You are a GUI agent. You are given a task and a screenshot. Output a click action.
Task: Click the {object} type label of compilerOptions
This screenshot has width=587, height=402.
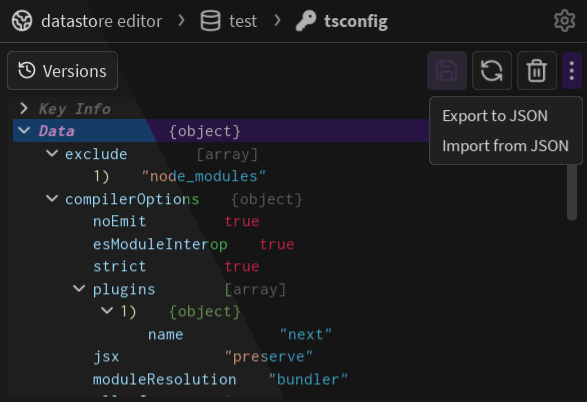(267, 199)
